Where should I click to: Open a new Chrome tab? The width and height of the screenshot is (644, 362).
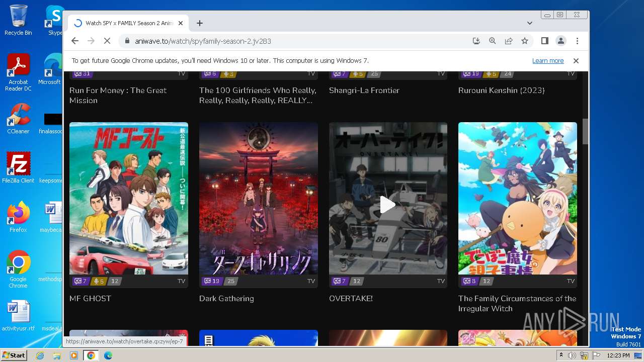(x=200, y=23)
